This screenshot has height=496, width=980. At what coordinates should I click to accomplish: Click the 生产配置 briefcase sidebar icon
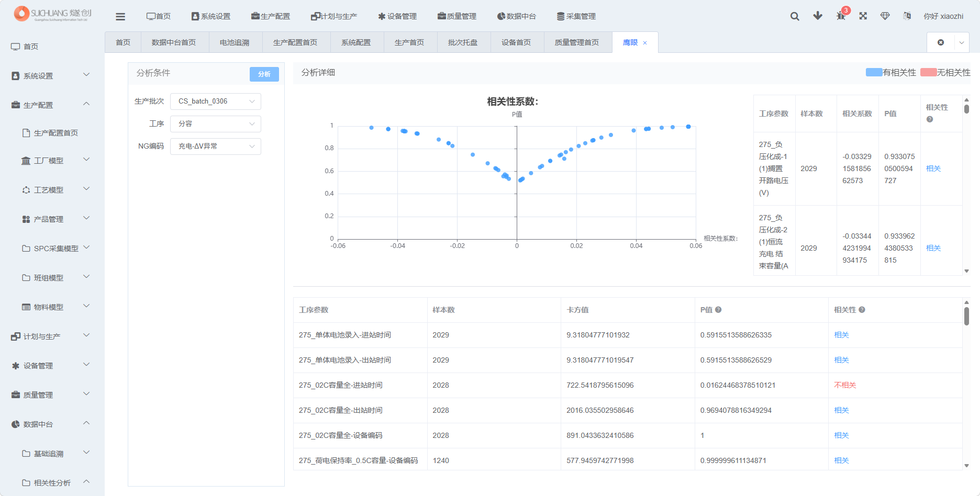(x=16, y=105)
